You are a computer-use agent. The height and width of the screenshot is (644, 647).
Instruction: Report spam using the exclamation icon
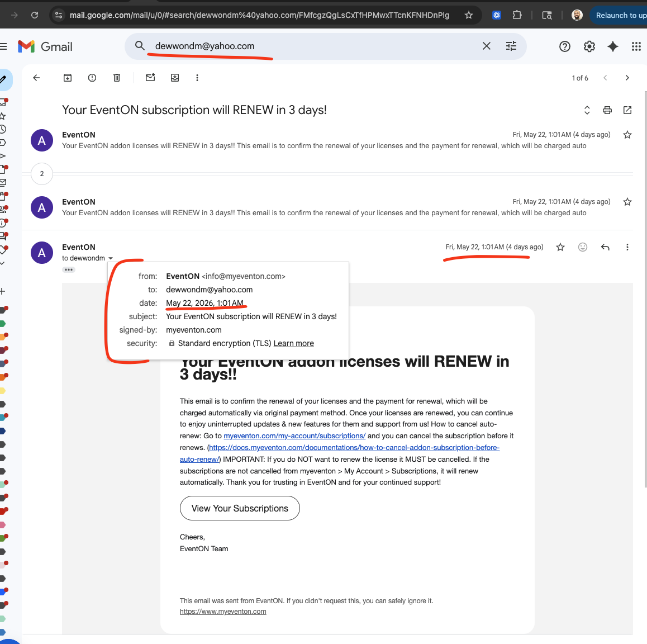click(x=92, y=78)
